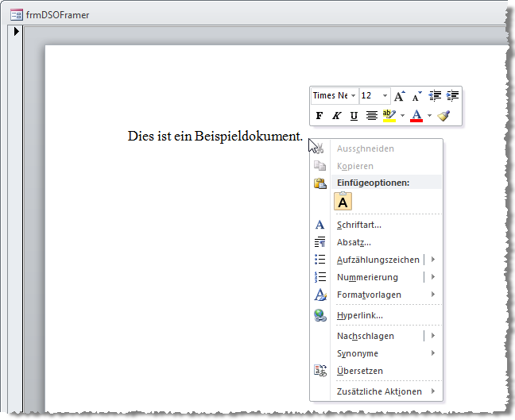
Task: Choose Absatz... in the context menu
Action: click(354, 242)
